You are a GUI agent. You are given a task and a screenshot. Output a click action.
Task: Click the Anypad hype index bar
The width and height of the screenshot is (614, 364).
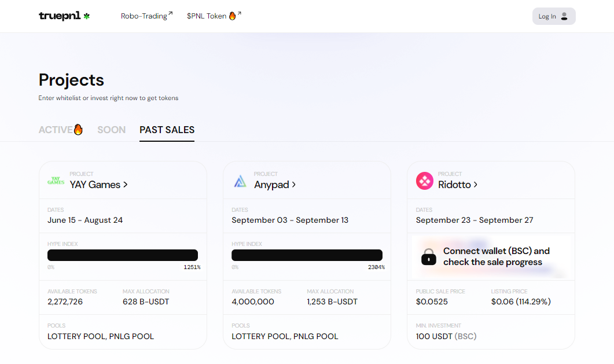[x=307, y=255]
